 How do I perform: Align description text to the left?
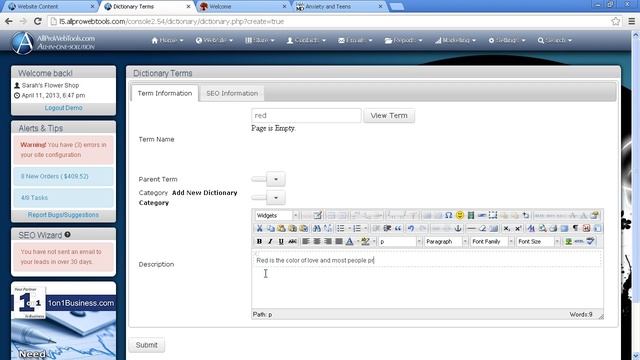(x=306, y=242)
